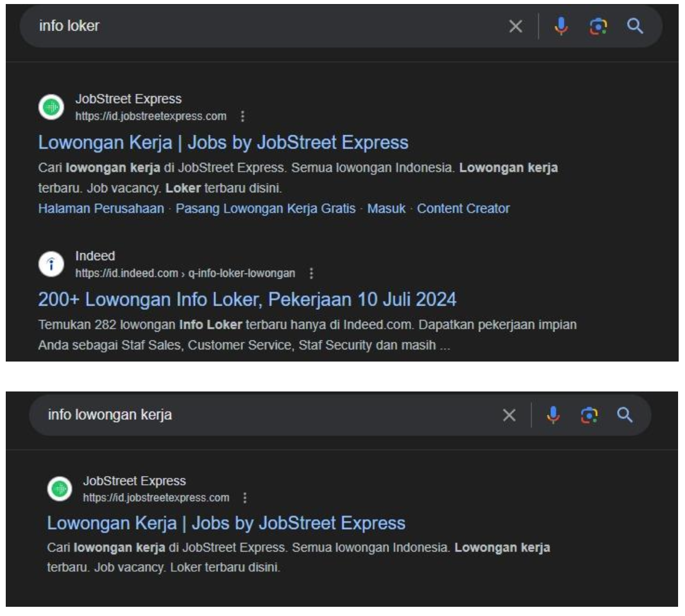Screen dimensions: 685x616
Task: Open the 'Masuk' sitelink
Action: point(386,209)
